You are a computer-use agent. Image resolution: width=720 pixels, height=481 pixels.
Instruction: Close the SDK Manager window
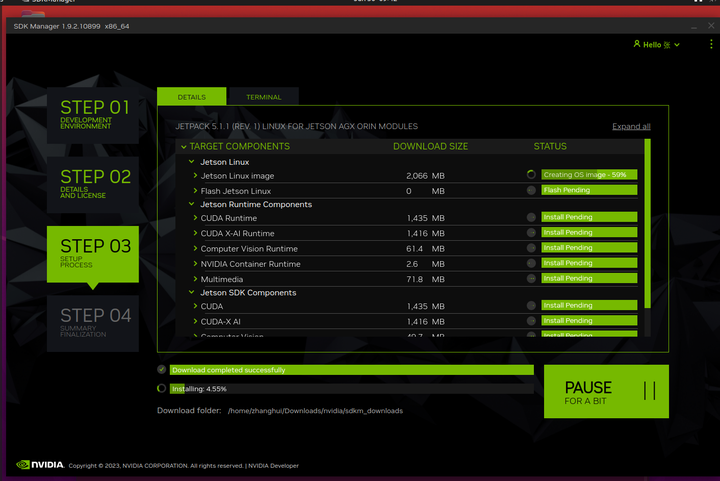[711, 26]
